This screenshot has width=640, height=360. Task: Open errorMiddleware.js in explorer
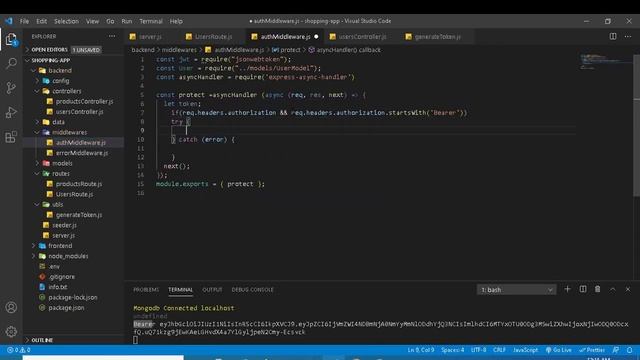[x=82, y=153]
